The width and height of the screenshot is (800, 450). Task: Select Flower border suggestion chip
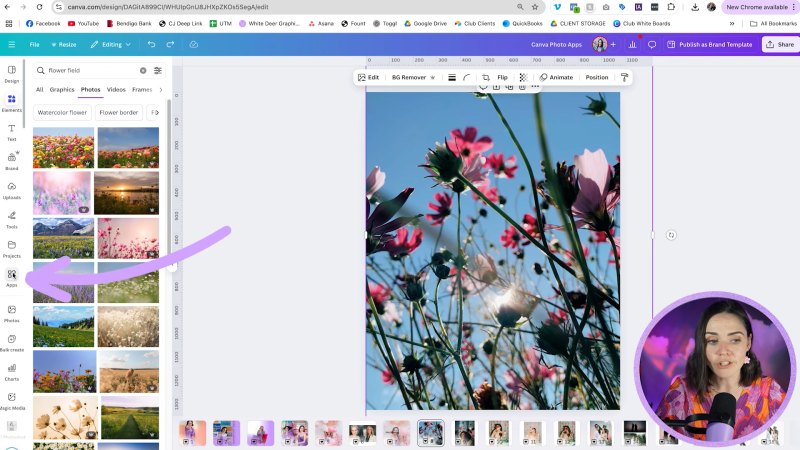point(119,112)
